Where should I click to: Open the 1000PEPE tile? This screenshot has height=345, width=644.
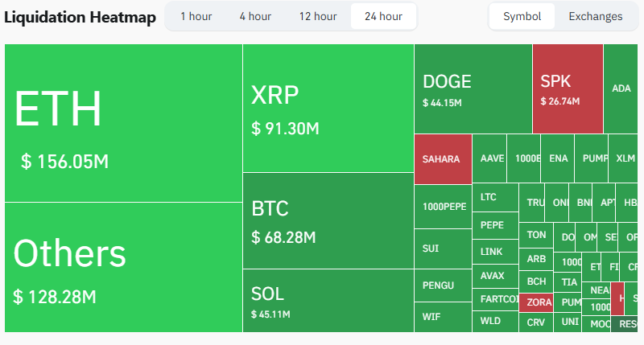coord(443,207)
